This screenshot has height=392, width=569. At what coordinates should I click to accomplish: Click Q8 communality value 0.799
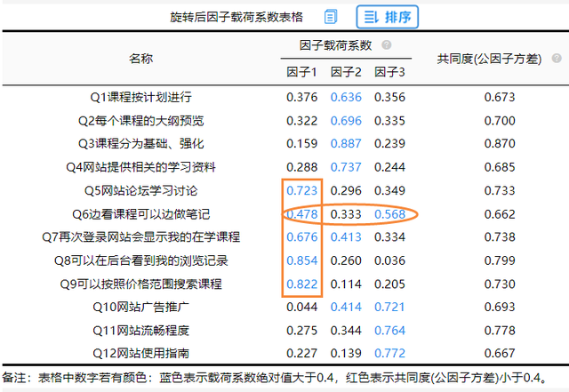pos(500,260)
